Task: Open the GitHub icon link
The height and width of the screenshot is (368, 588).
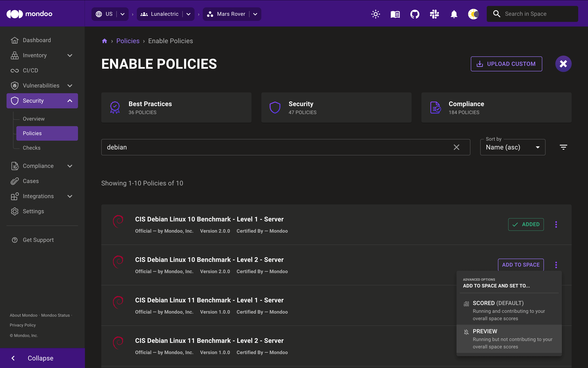Action: tap(415, 14)
